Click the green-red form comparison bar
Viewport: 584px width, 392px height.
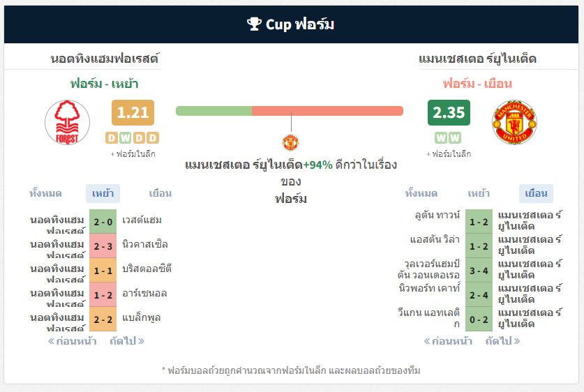coord(290,111)
